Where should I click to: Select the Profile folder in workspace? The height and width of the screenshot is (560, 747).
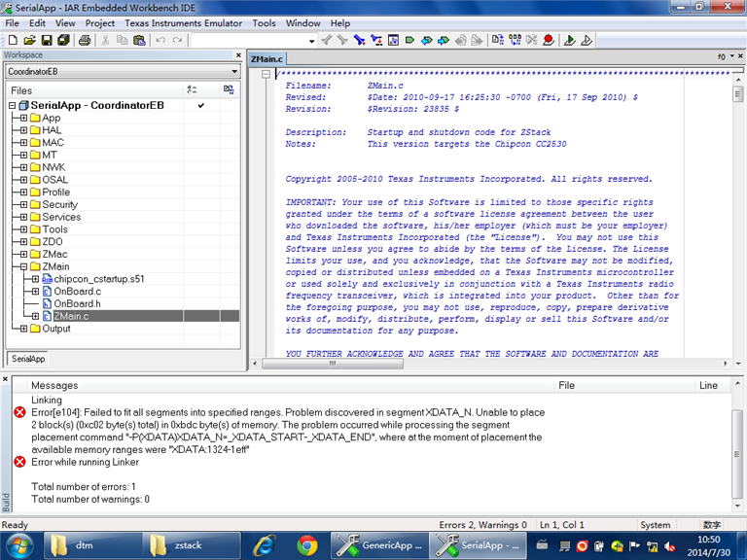point(55,192)
